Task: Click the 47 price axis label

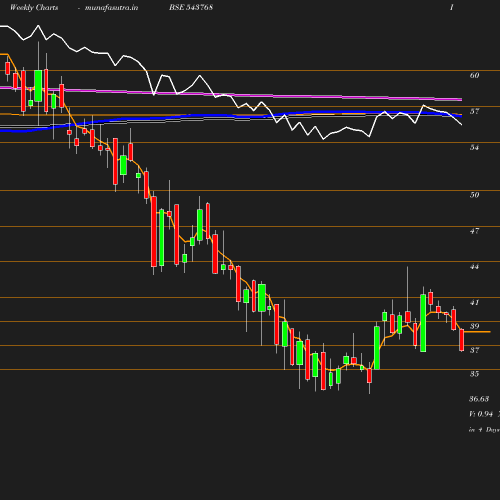Action: (474, 231)
